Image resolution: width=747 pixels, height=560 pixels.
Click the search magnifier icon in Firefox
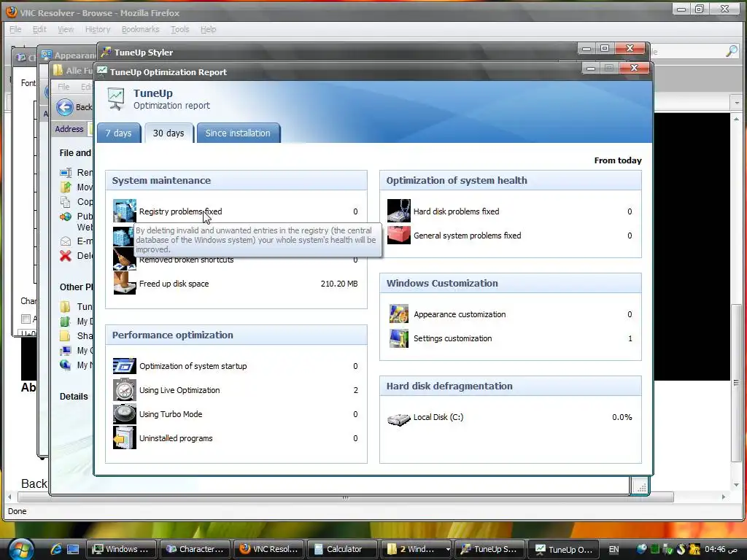(731, 51)
